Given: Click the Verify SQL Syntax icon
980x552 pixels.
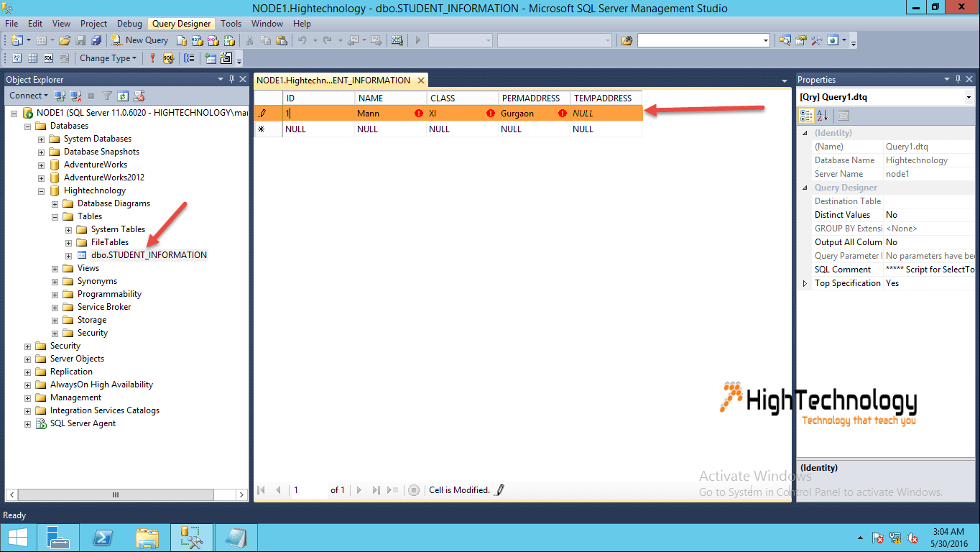Looking at the screenshot, I should (167, 58).
